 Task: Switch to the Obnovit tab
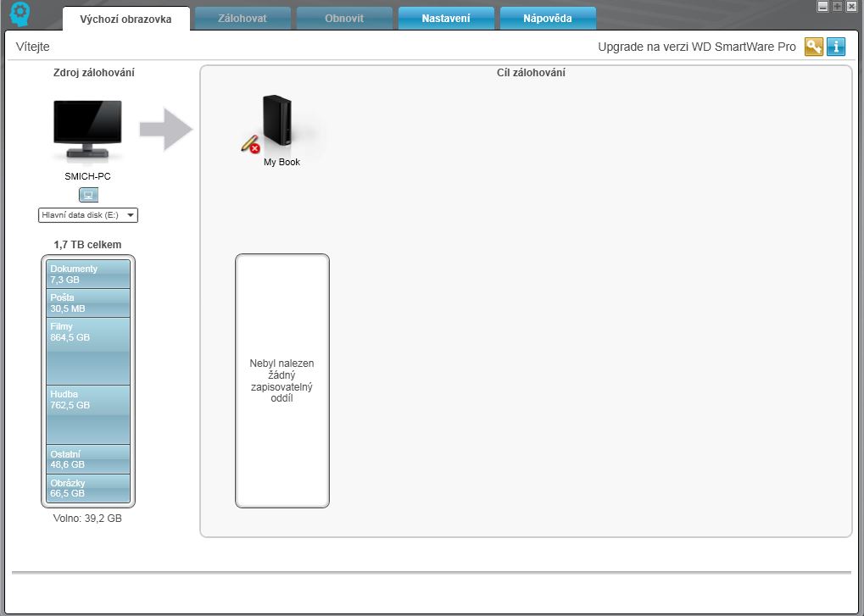tap(344, 19)
